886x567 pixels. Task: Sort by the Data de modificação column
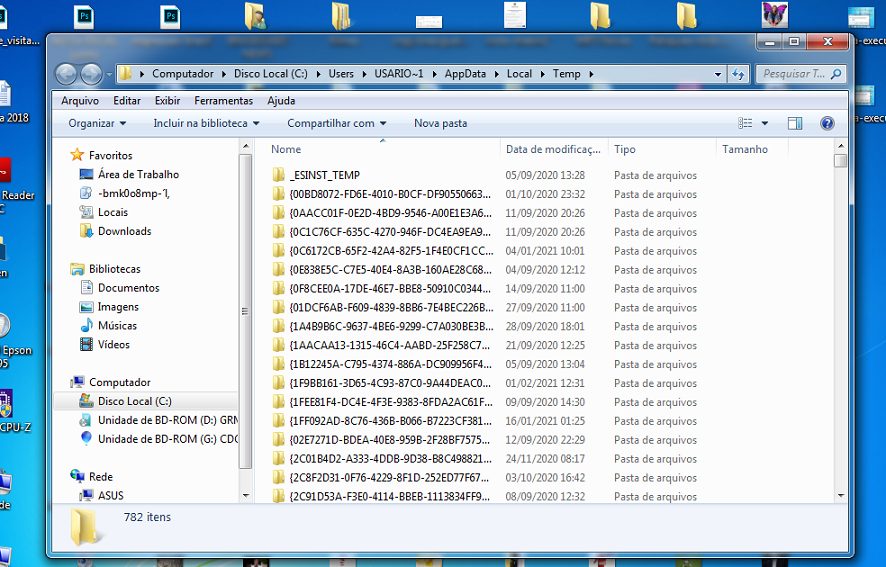pyautogui.click(x=554, y=149)
